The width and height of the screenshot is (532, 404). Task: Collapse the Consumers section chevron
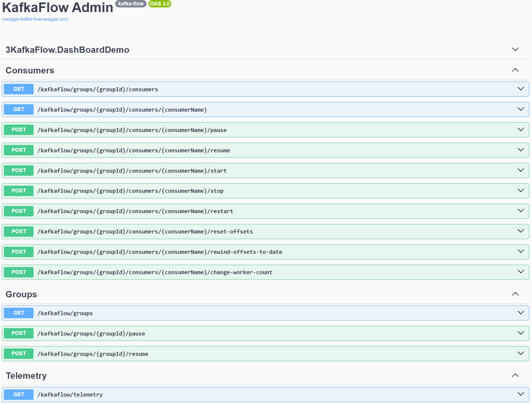[x=515, y=70]
